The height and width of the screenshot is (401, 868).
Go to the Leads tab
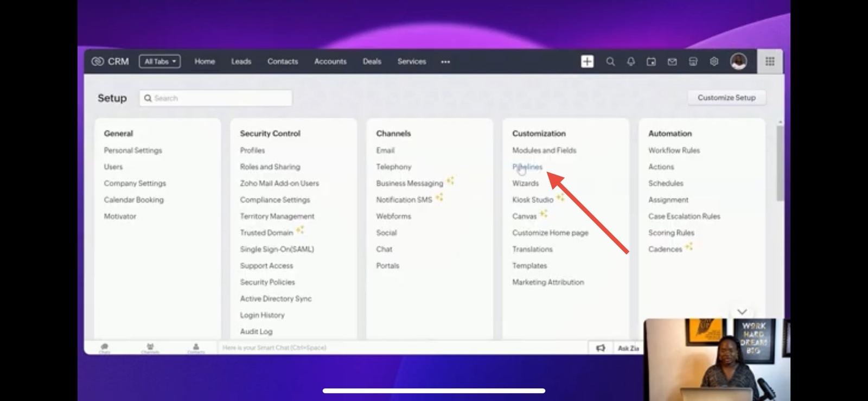point(241,61)
